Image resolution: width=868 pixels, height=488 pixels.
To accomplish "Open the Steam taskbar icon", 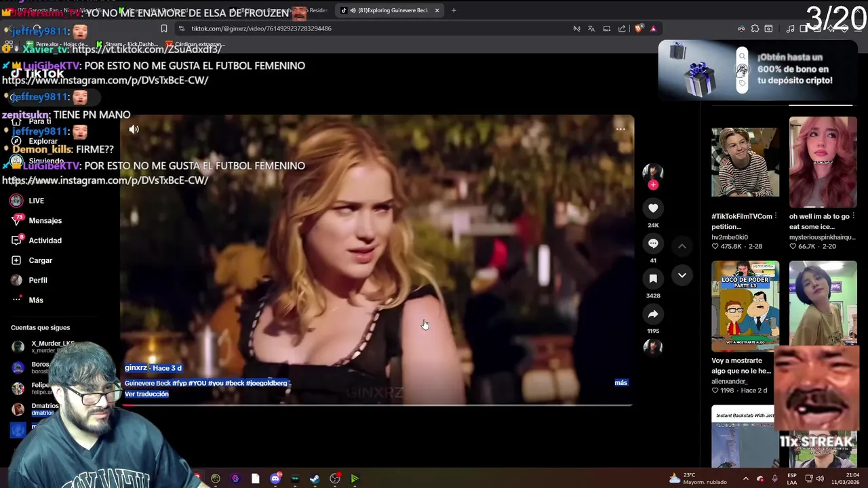I will [x=315, y=479].
